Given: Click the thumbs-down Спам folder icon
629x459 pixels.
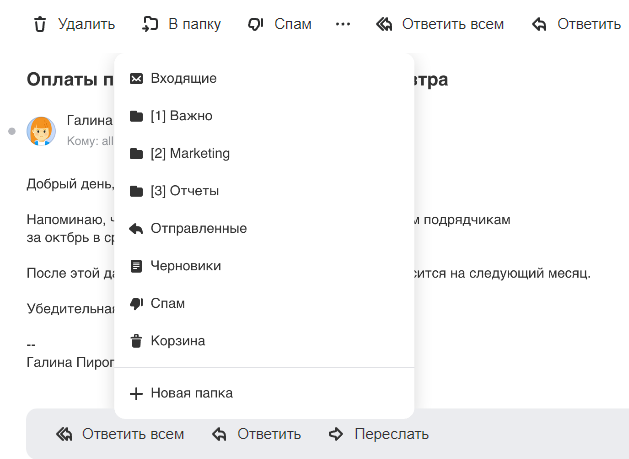Looking at the screenshot, I should coord(137,303).
